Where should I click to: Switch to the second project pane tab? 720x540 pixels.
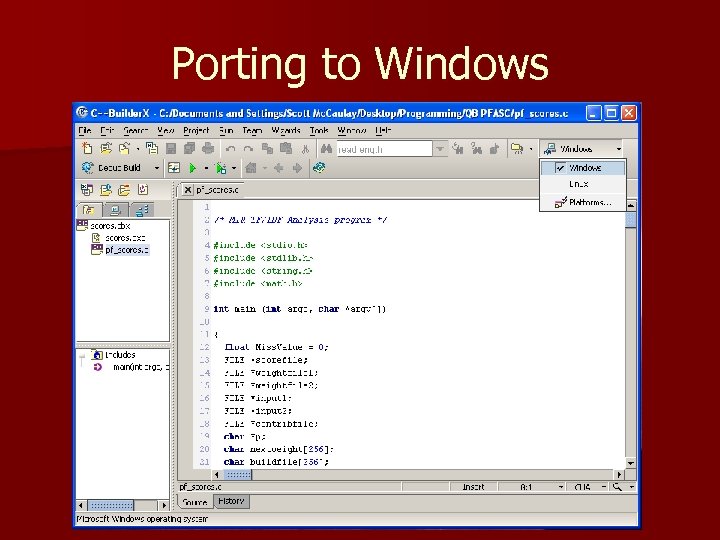coord(115,210)
